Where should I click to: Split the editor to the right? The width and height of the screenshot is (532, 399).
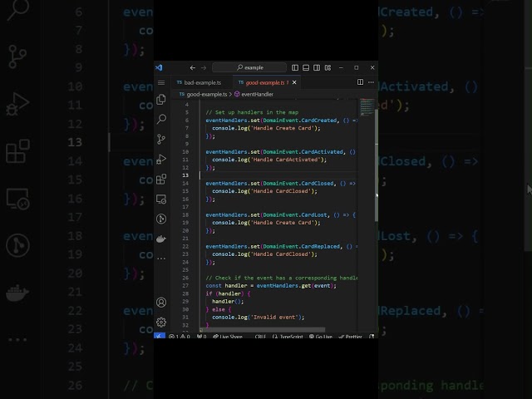point(360,82)
